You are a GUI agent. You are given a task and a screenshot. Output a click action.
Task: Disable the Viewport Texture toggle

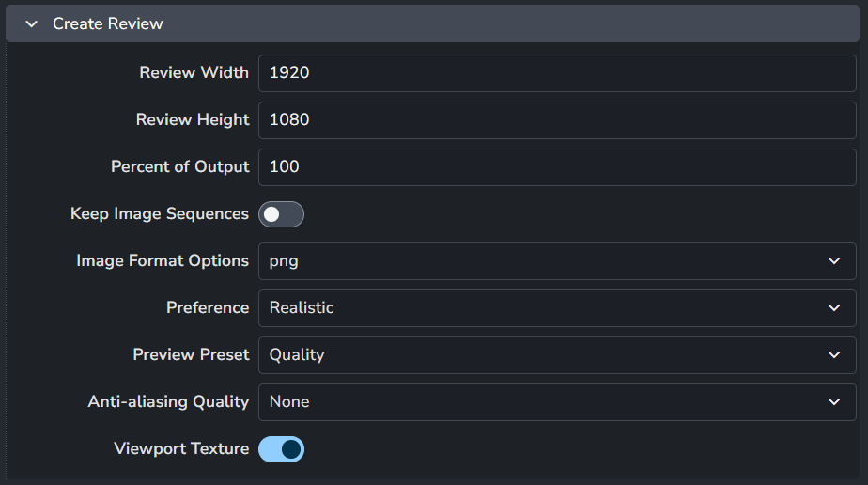click(281, 449)
